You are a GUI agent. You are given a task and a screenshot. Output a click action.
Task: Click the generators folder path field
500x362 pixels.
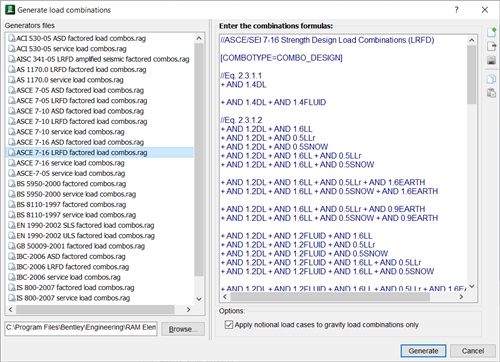[81, 328]
